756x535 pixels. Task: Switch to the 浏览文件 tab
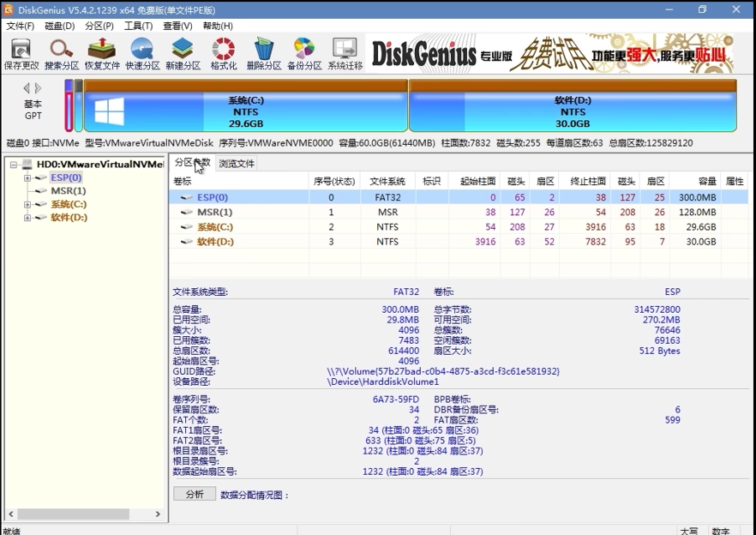[237, 164]
